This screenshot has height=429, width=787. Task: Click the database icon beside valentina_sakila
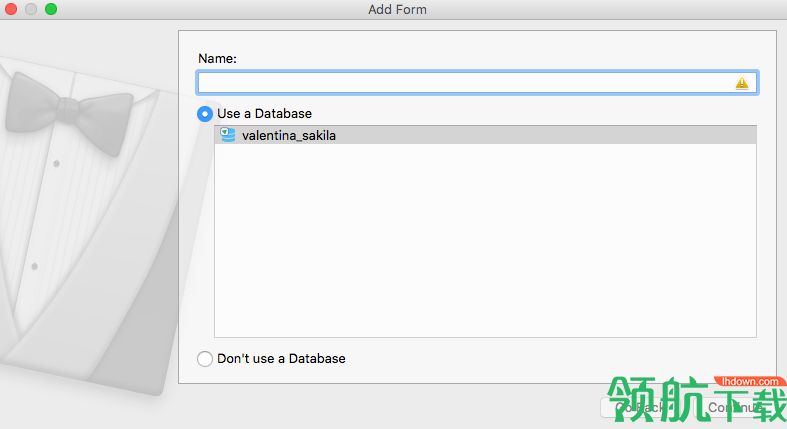pos(227,134)
